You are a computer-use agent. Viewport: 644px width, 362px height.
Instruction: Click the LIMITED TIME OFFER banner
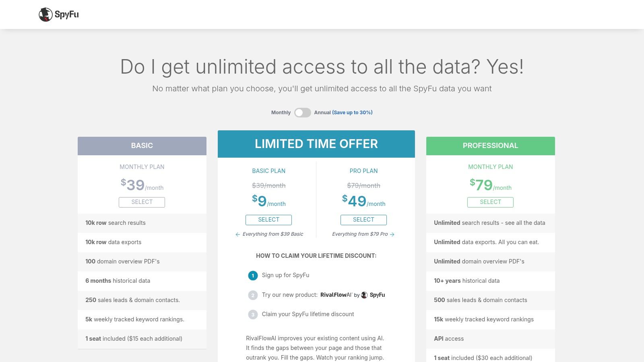(x=316, y=144)
